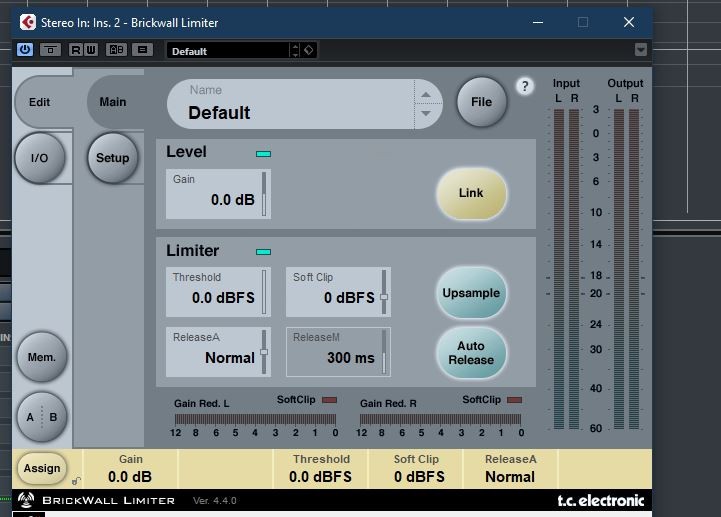
Task: Open the plugin functions menu arrow
Action: tap(641, 50)
